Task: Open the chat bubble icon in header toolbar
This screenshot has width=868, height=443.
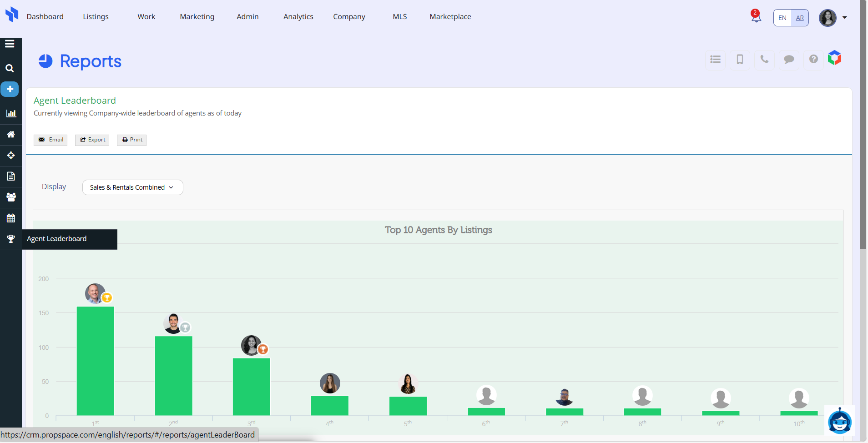Action: pyautogui.click(x=789, y=60)
